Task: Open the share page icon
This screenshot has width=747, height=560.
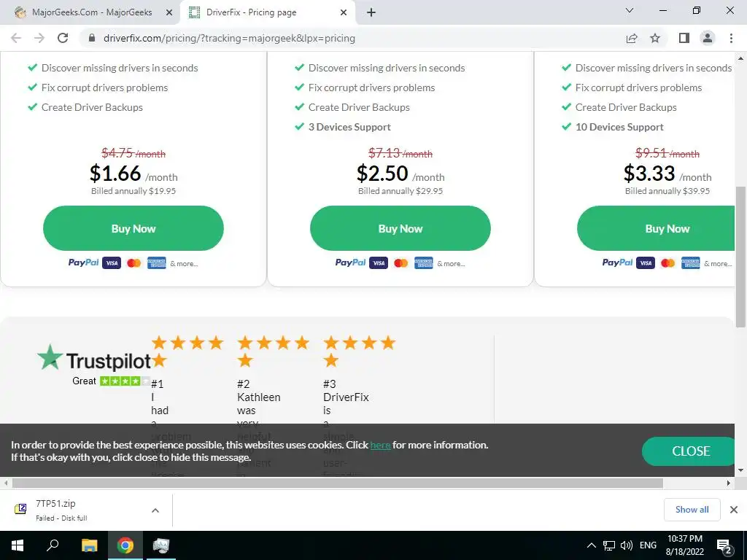Action: (632, 38)
